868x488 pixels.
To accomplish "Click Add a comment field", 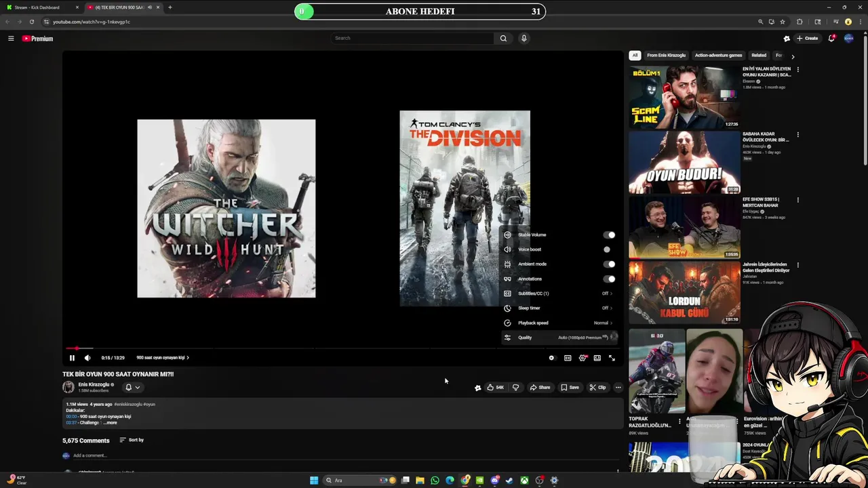I will click(90, 456).
